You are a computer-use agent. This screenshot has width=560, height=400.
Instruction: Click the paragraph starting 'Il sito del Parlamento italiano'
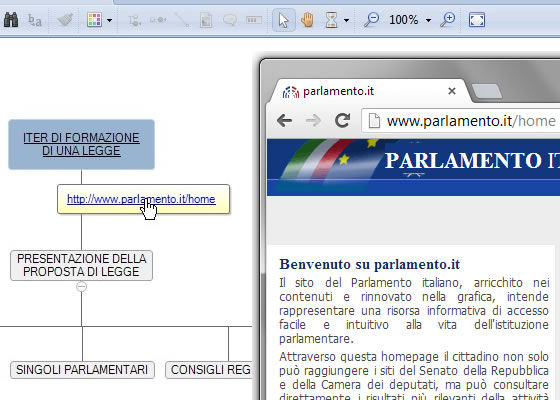tap(414, 310)
